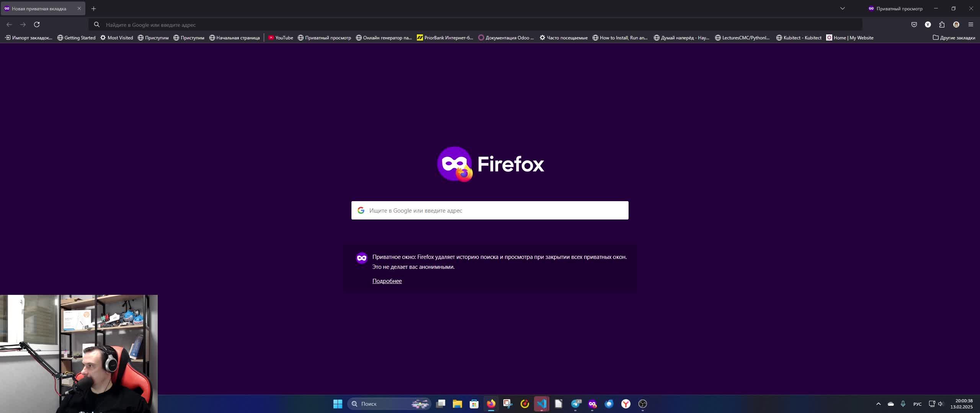Click the Google search field on page
980x413 pixels.
(x=490, y=210)
